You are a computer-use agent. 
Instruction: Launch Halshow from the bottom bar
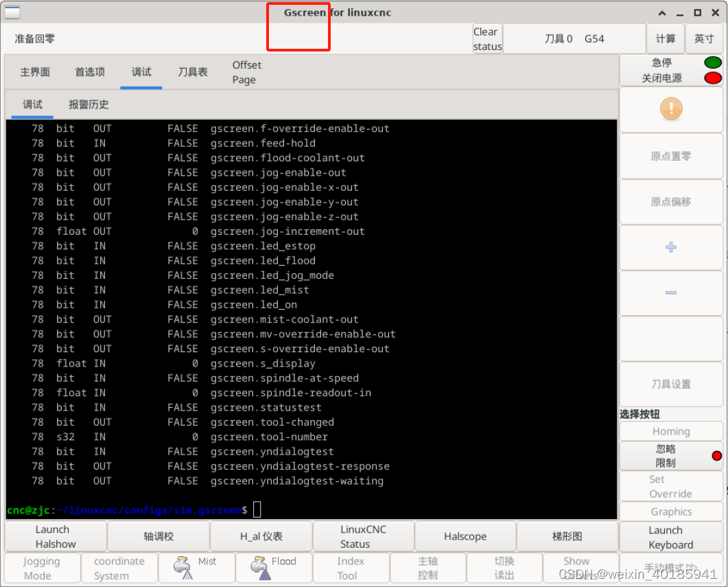pos(55,536)
